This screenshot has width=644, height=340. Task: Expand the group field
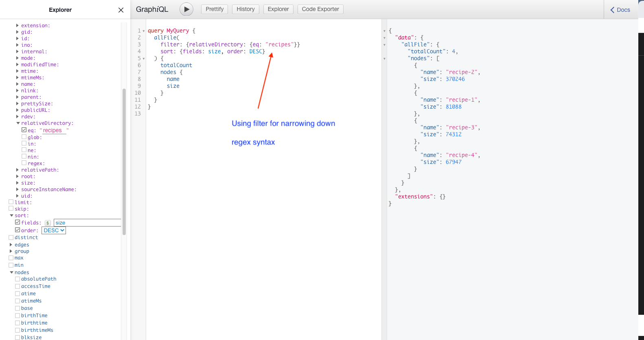point(11,251)
